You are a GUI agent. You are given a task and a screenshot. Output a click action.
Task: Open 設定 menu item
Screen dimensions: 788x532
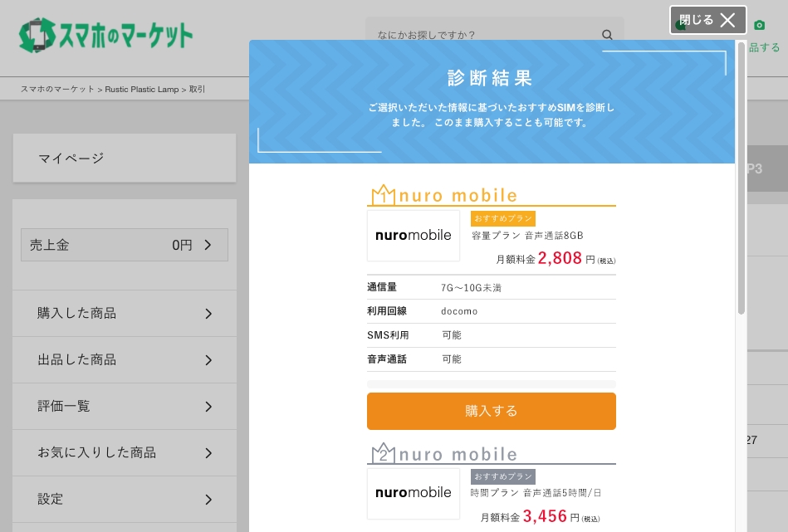click(124, 499)
